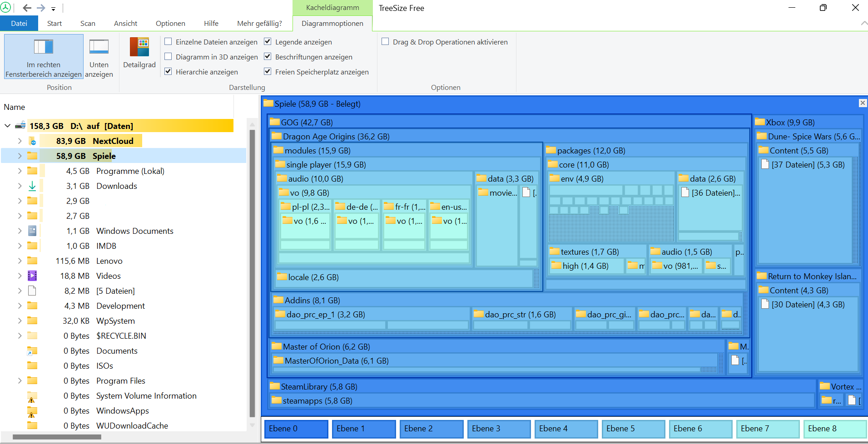The image size is (868, 444).
Task: Open the 'Mehr gefällig?' tab
Action: click(259, 24)
